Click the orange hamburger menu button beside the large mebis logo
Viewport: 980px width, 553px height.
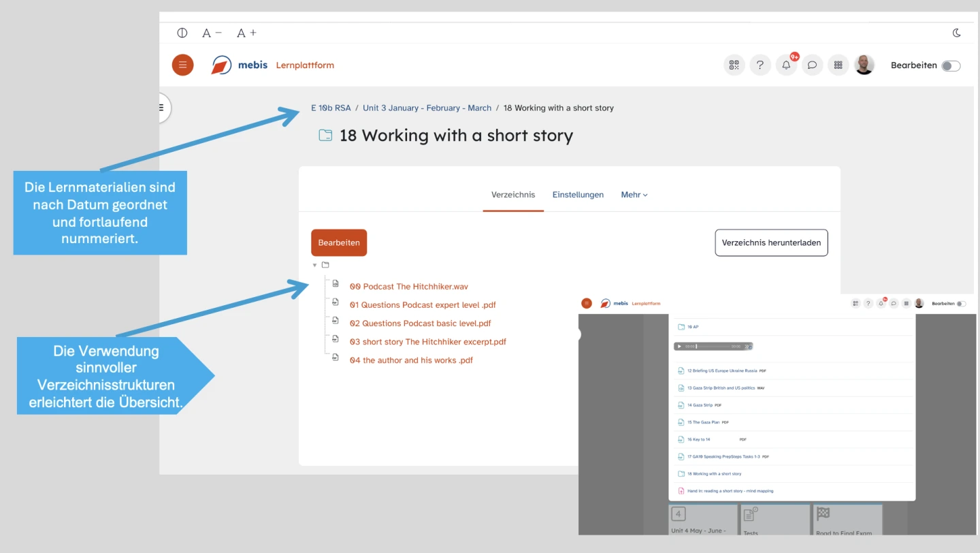coord(182,65)
